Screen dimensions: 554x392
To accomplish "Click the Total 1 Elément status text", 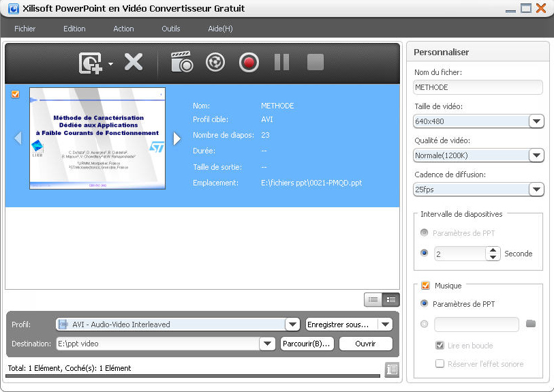I will click(70, 368).
